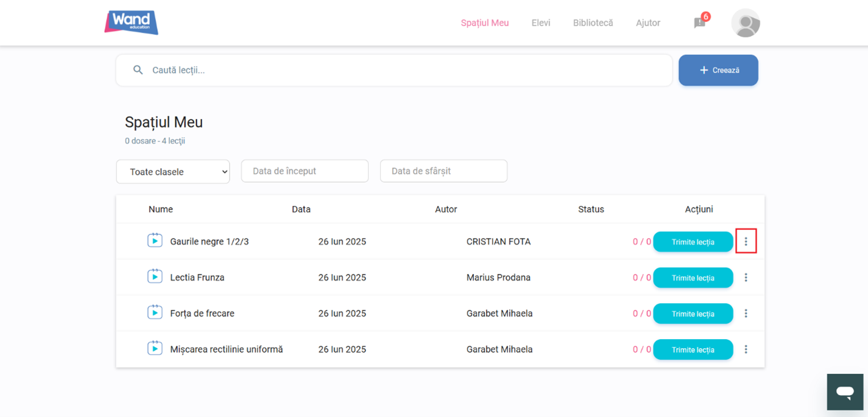Open the chat widget icon in the bottom corner
The height and width of the screenshot is (417, 868).
tap(845, 392)
